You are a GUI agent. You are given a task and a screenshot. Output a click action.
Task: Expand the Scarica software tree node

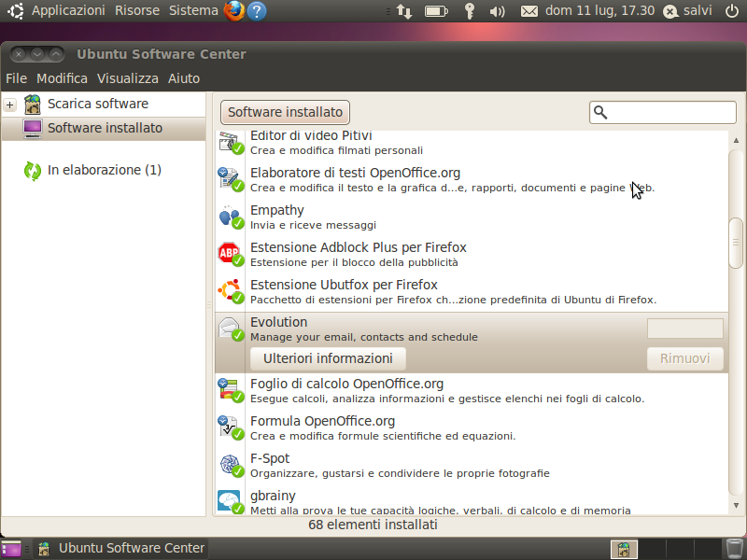point(10,105)
